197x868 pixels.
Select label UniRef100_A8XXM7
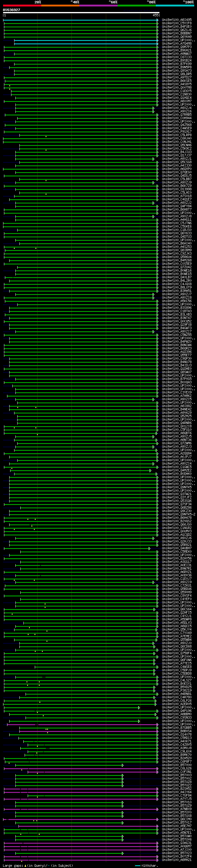click(x=177, y=101)
